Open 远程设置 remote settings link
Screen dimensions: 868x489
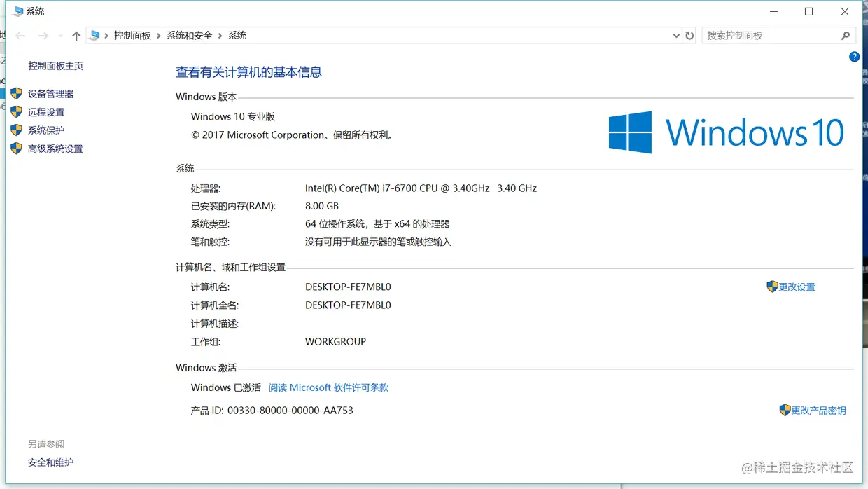pyautogui.click(x=46, y=112)
